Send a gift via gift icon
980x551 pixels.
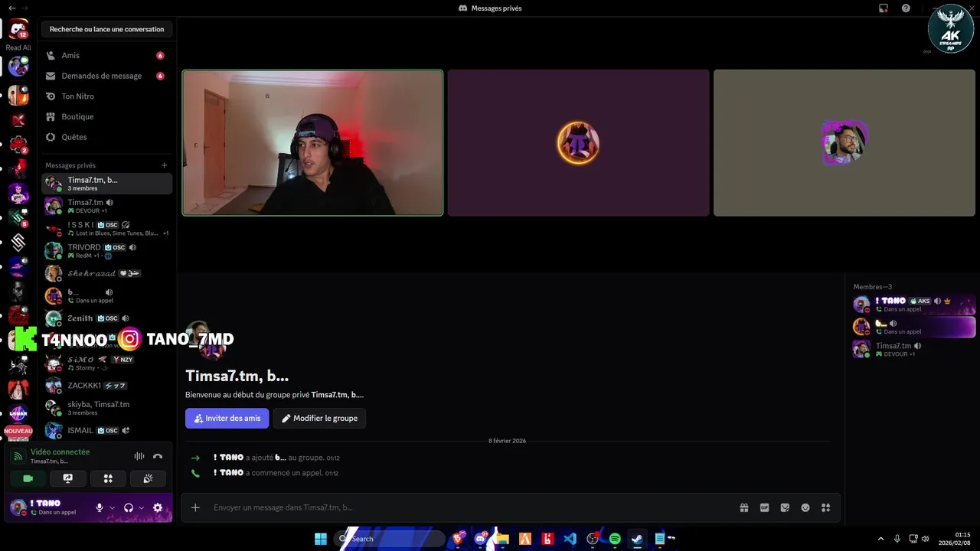point(743,507)
